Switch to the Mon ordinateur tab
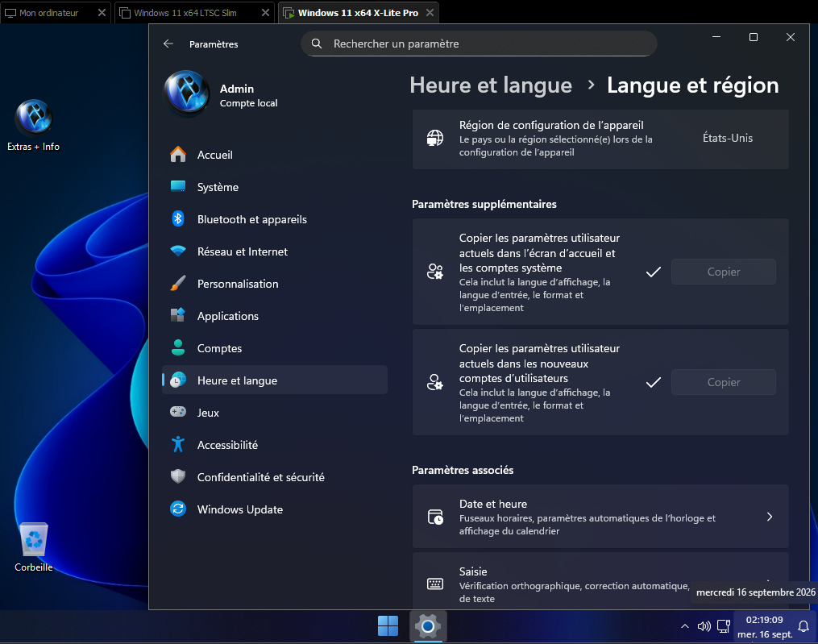 48,13
